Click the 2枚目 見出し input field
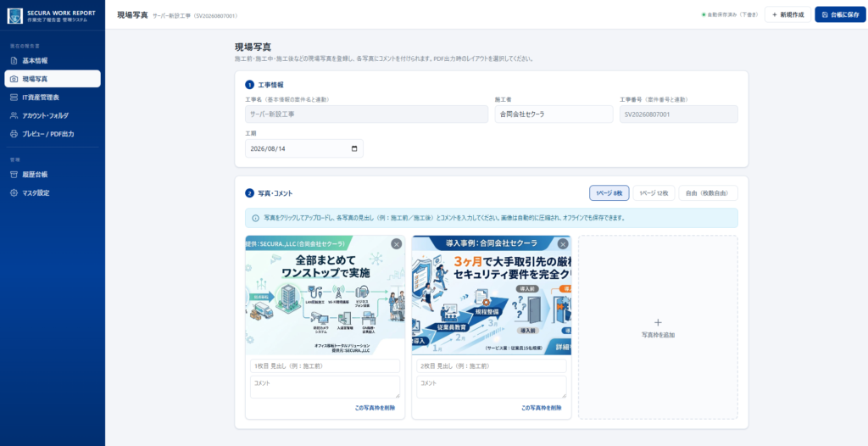The width and height of the screenshot is (868, 446). click(492, 365)
